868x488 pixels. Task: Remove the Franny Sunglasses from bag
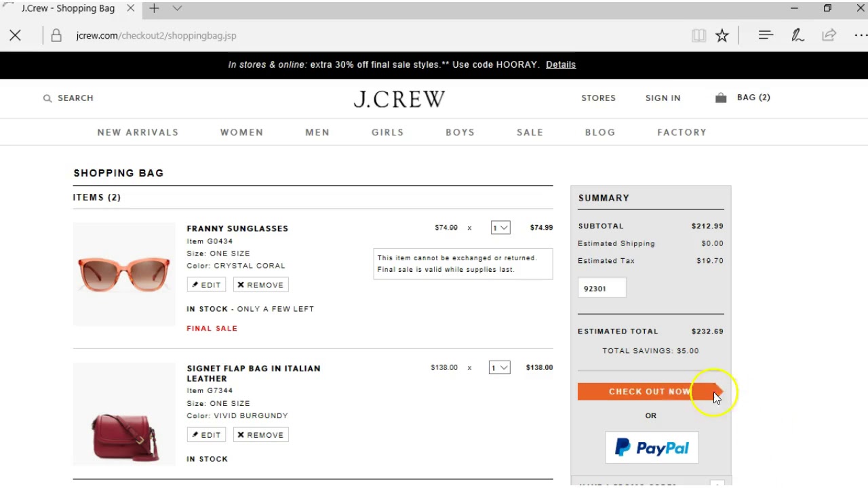tap(261, 285)
